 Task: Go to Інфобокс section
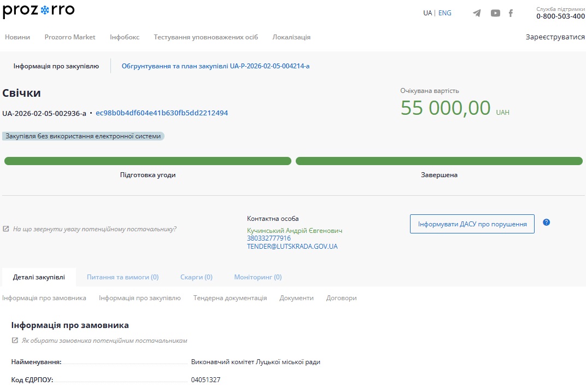pos(125,37)
